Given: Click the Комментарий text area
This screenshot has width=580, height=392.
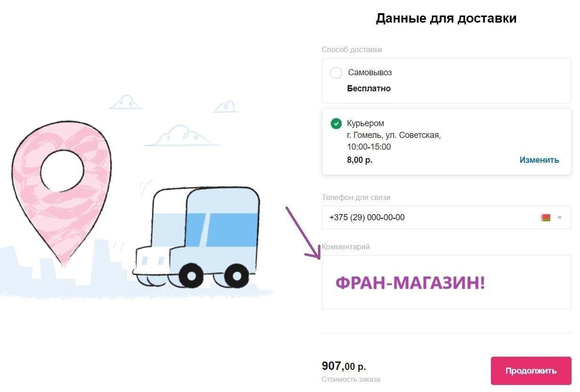Looking at the screenshot, I should pyautogui.click(x=446, y=282).
